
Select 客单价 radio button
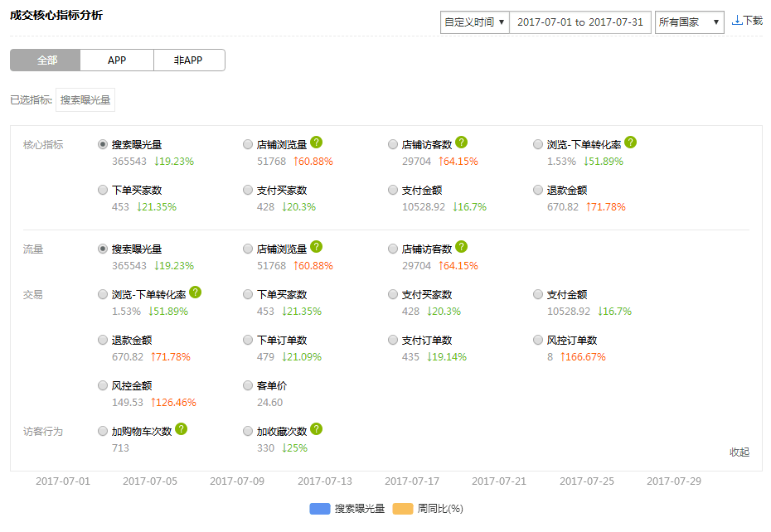(248, 385)
